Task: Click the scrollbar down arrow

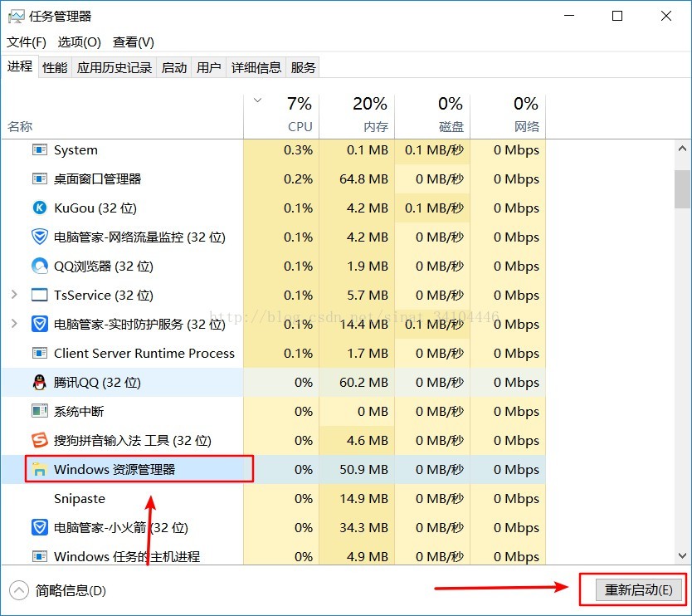Action: (x=682, y=556)
